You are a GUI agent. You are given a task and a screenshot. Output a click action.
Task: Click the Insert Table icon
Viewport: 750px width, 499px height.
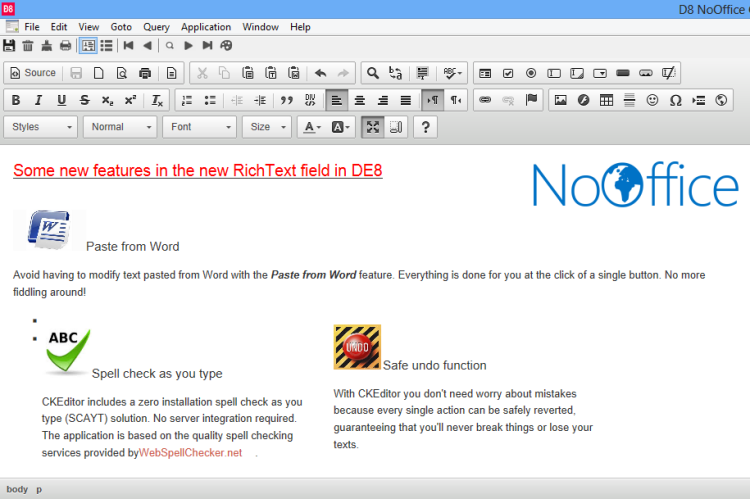tap(607, 100)
